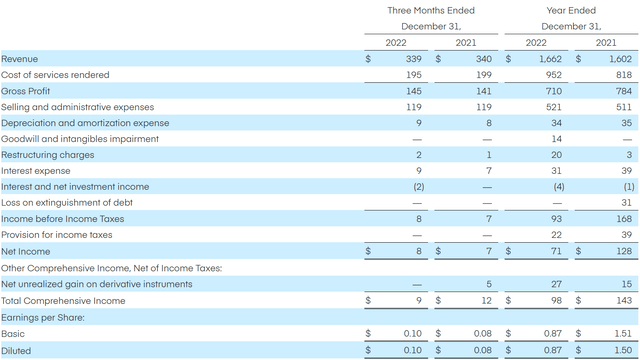Select Net Income value 71
The height and width of the screenshot is (360, 640).
[x=557, y=251]
